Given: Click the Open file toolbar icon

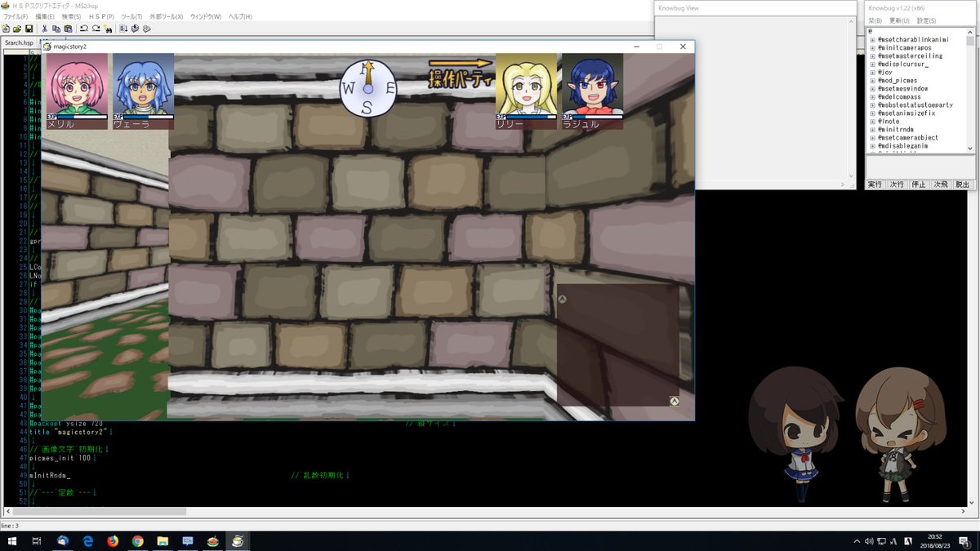Looking at the screenshot, I should (16, 29).
